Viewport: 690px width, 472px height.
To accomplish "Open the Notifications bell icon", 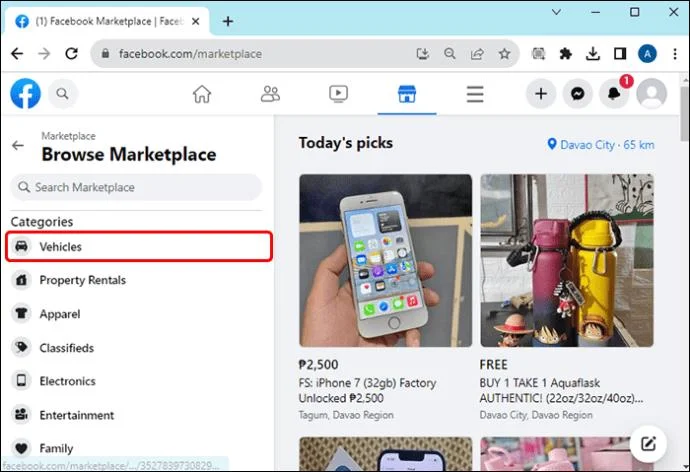I will [x=614, y=94].
